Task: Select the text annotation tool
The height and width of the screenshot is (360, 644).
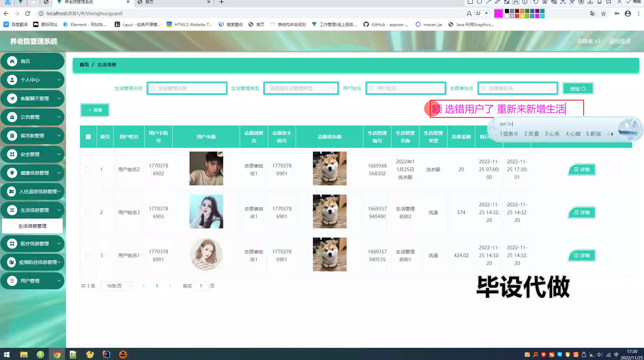Action: tap(516, 2)
